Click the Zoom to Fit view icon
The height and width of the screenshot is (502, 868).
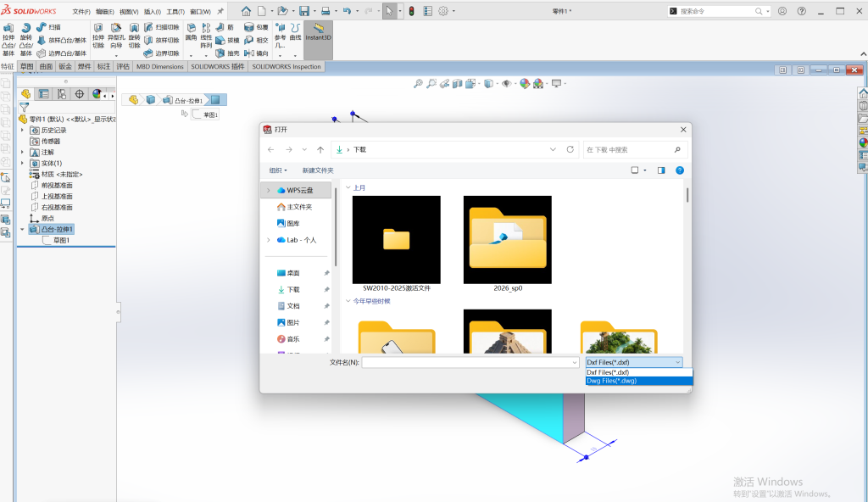[418, 84]
